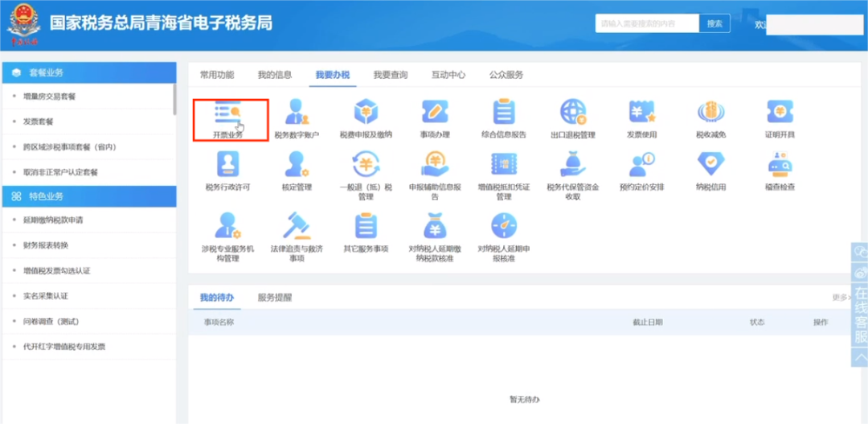Open 对纳税人延期申报核准 icon
This screenshot has height=424, width=868.
click(x=504, y=226)
